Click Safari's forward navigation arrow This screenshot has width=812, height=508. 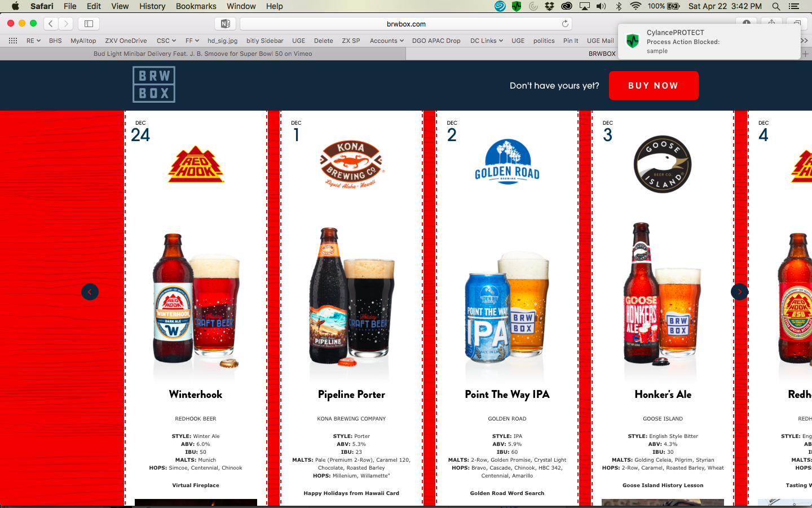pyautogui.click(x=66, y=24)
